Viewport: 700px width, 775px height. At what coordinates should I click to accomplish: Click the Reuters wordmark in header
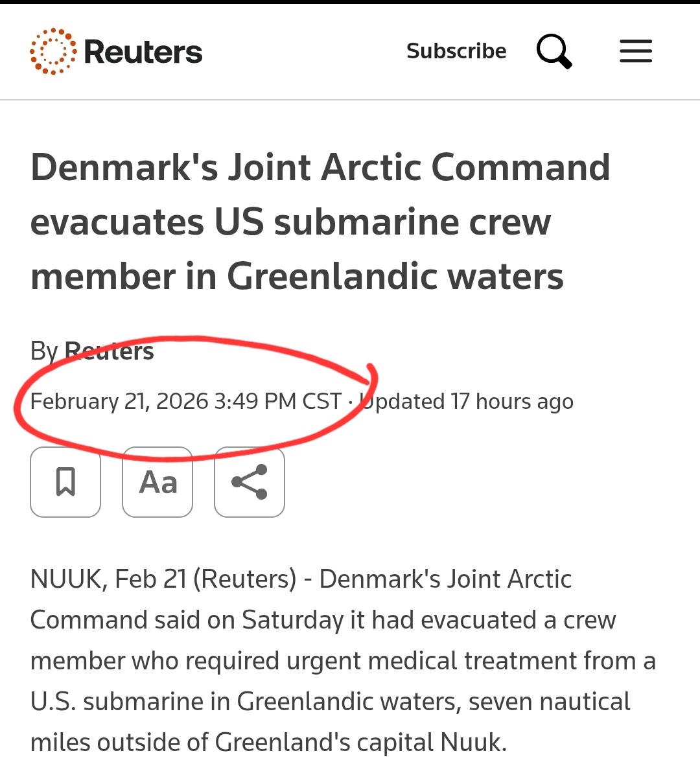click(143, 52)
